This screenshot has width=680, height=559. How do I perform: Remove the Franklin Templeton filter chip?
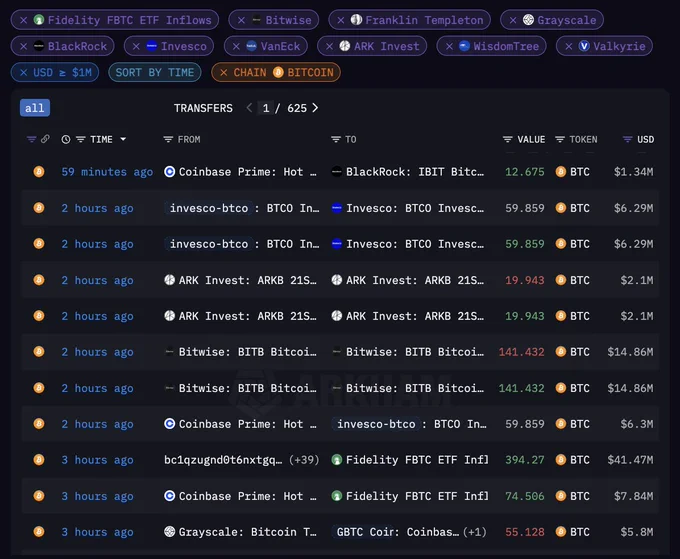pos(341,20)
